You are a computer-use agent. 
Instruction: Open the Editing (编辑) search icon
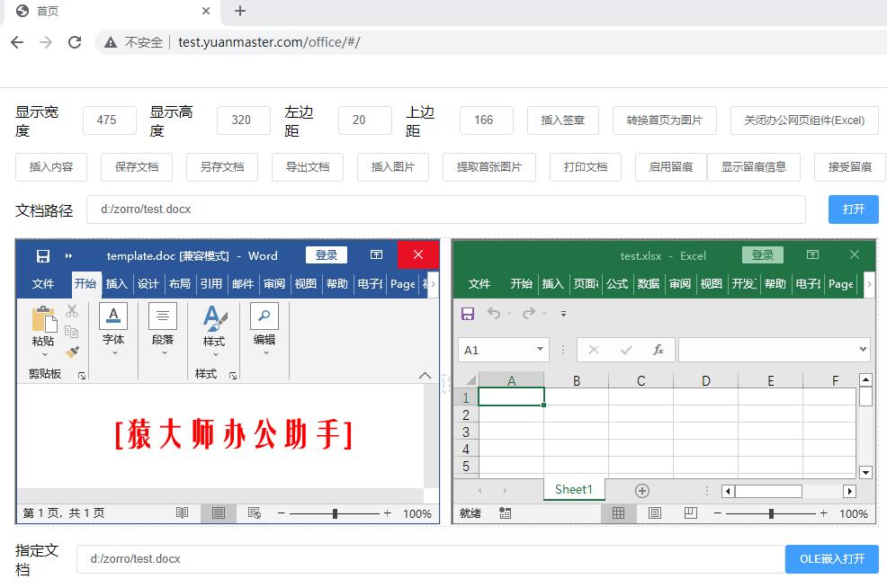[264, 316]
